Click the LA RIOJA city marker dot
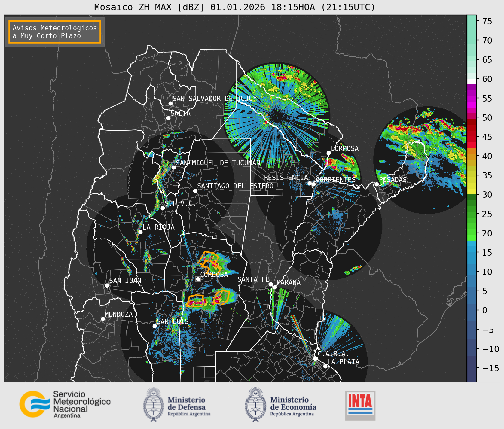504x429 pixels. (x=140, y=232)
